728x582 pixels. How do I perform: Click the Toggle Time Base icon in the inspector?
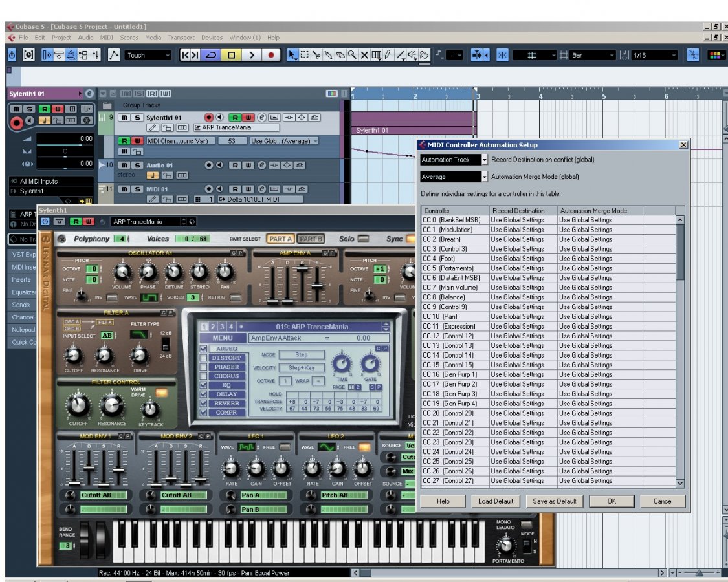tap(43, 121)
